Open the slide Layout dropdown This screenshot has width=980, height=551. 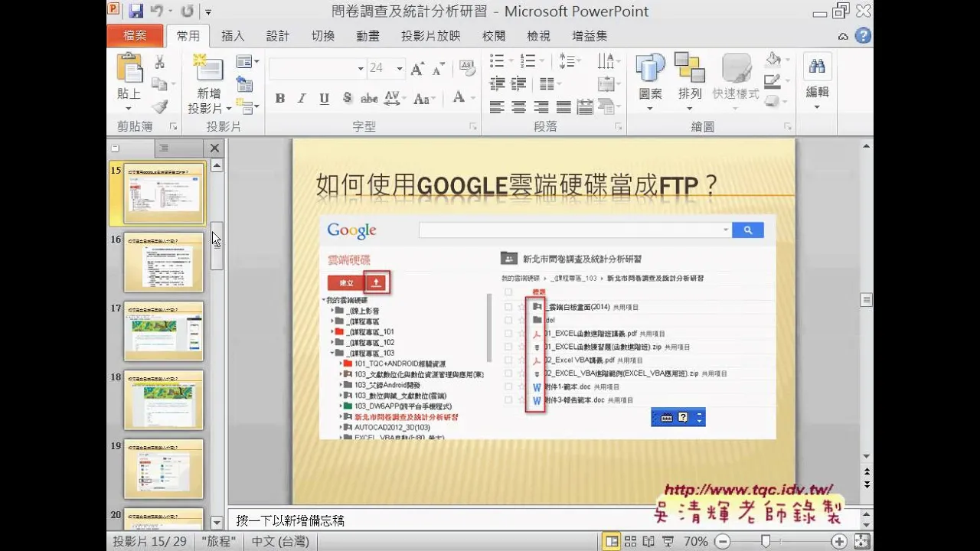click(247, 61)
